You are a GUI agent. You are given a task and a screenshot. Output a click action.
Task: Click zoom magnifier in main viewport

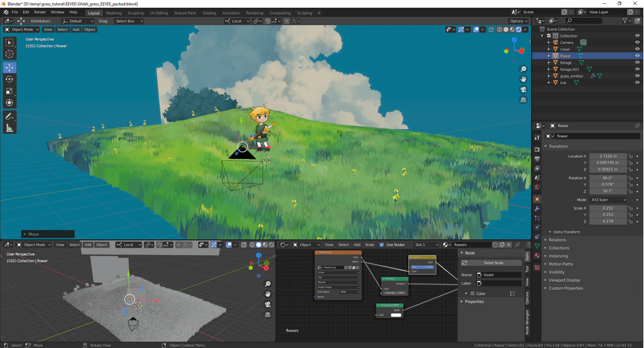[524, 69]
